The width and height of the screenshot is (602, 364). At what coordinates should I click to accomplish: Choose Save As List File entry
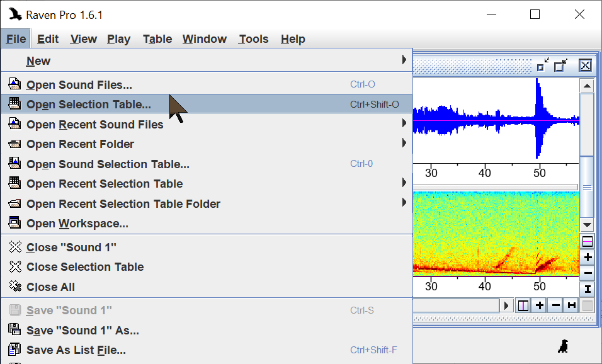tap(207, 350)
